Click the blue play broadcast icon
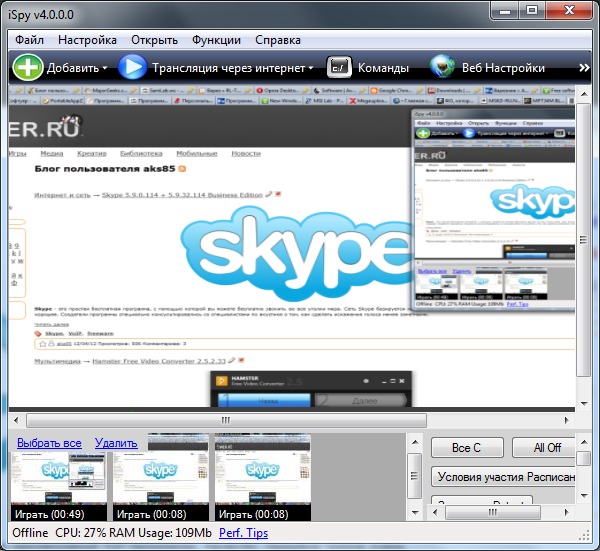The height and width of the screenshot is (551, 600). click(x=132, y=68)
